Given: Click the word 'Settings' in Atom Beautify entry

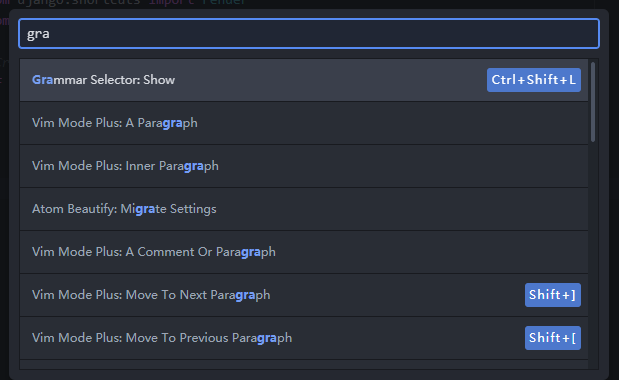Looking at the screenshot, I should point(193,209).
